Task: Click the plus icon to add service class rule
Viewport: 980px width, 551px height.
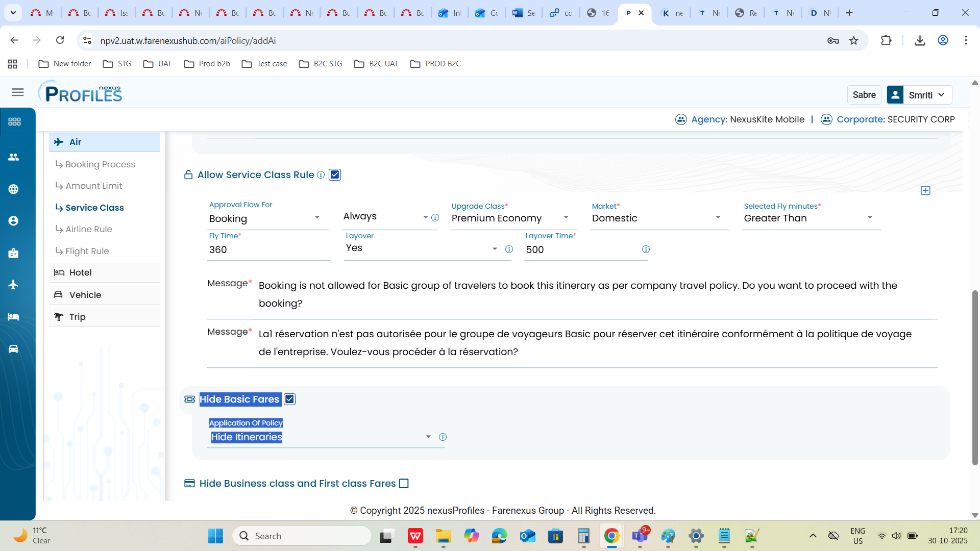Action: (925, 191)
